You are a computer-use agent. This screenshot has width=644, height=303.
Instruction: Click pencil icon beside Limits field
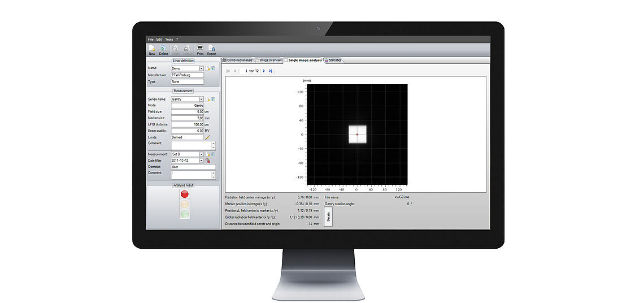pyautogui.click(x=207, y=137)
